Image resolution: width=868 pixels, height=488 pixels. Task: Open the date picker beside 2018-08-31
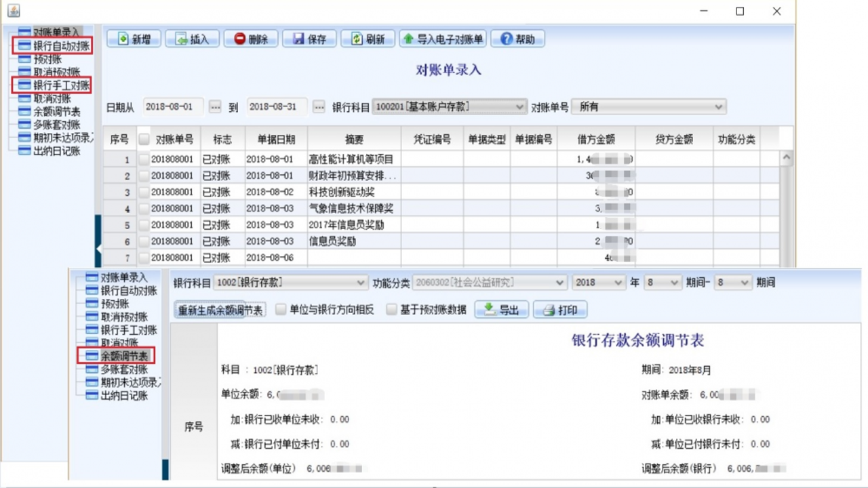click(x=319, y=107)
